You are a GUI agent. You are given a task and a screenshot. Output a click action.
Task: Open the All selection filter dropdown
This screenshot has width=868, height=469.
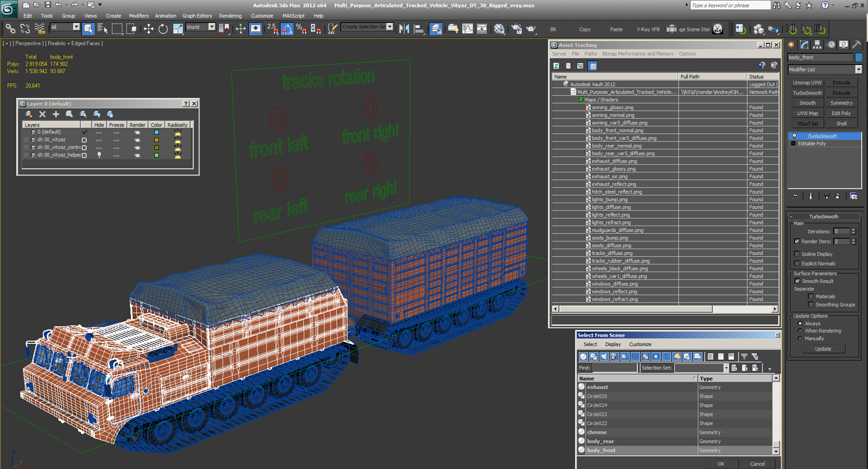click(76, 27)
